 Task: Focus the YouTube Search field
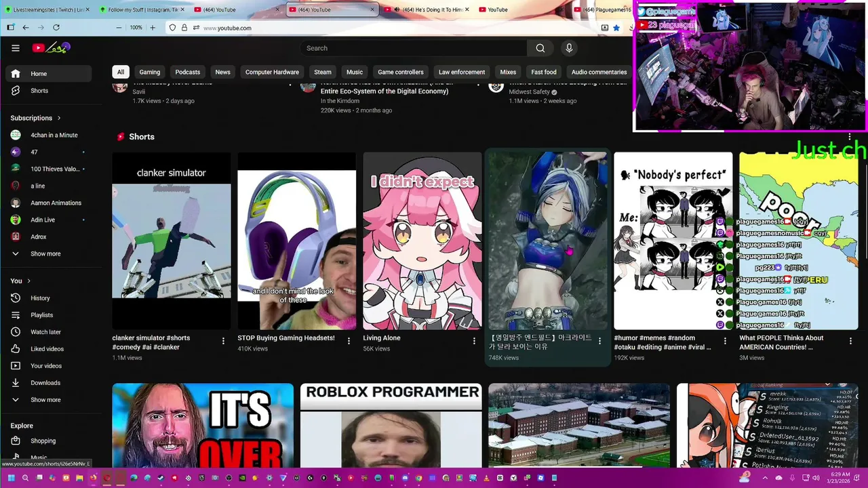414,48
